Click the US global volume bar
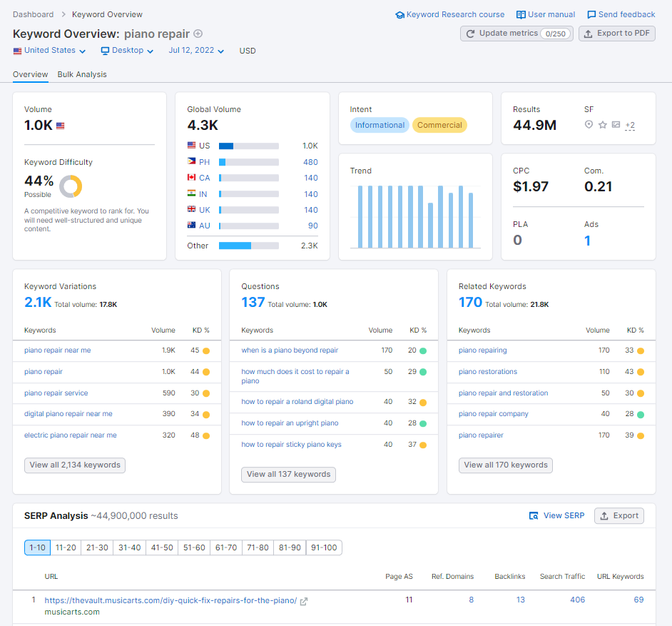The width and height of the screenshot is (672, 626). (x=248, y=146)
